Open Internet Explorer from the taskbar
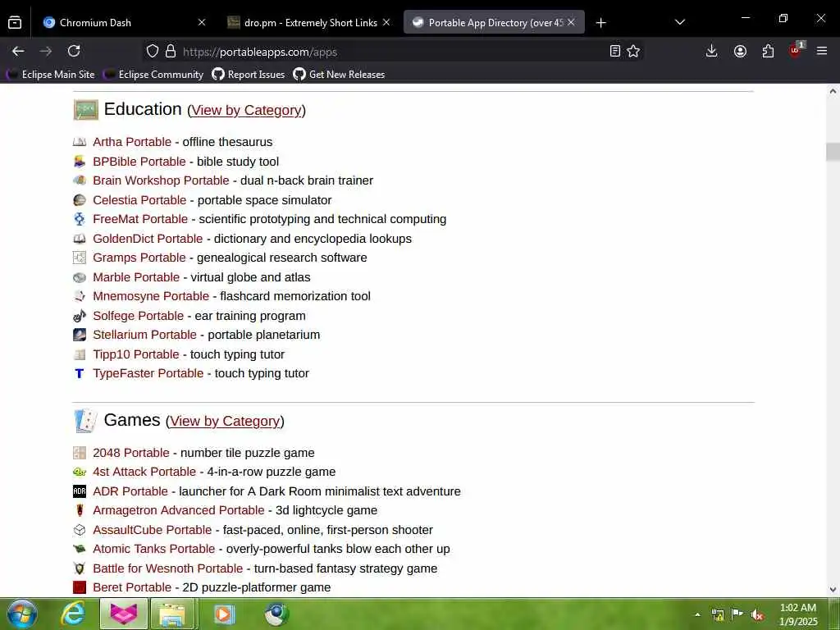Viewport: 840px width, 630px height. [x=73, y=614]
